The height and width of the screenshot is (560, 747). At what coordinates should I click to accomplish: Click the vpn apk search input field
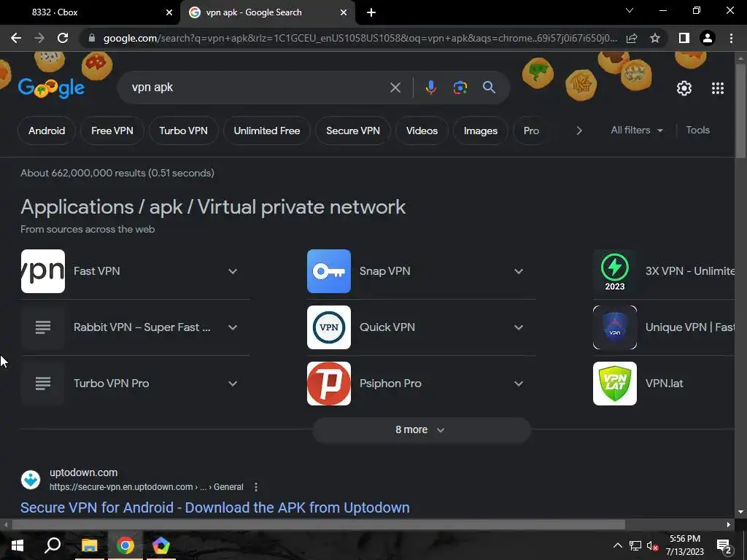pyautogui.click(x=258, y=87)
